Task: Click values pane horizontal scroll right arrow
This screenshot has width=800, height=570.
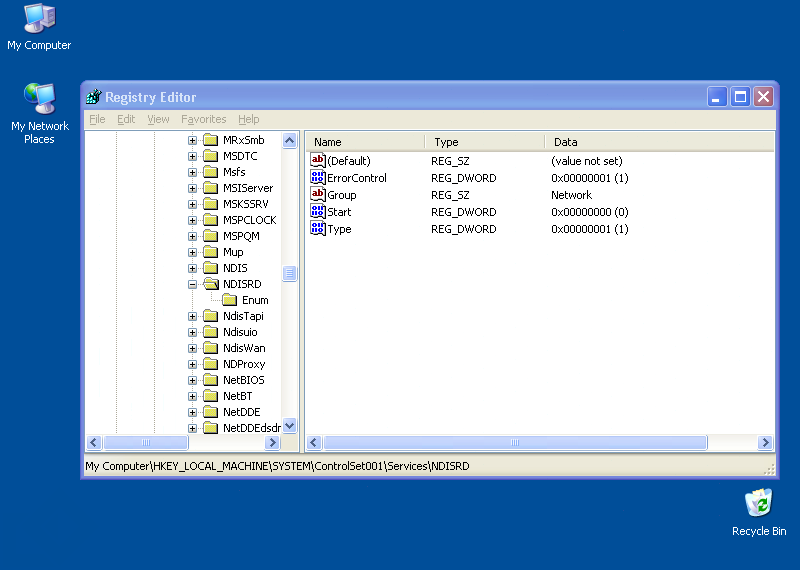Action: (x=765, y=442)
